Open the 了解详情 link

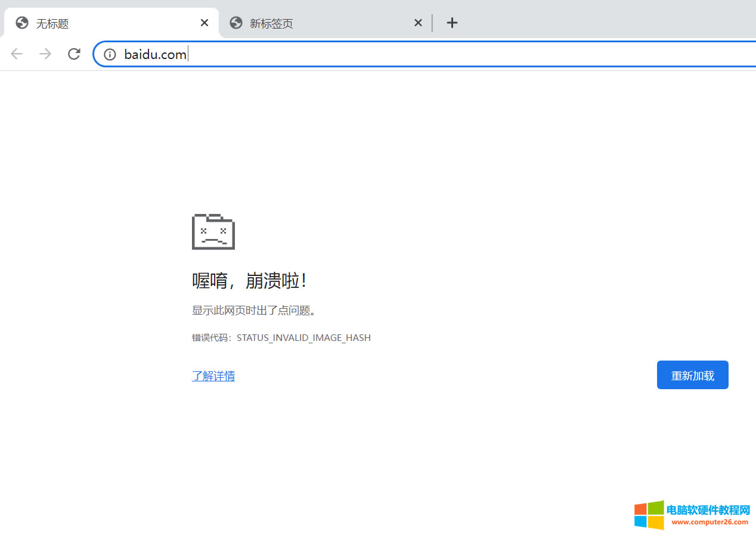213,375
